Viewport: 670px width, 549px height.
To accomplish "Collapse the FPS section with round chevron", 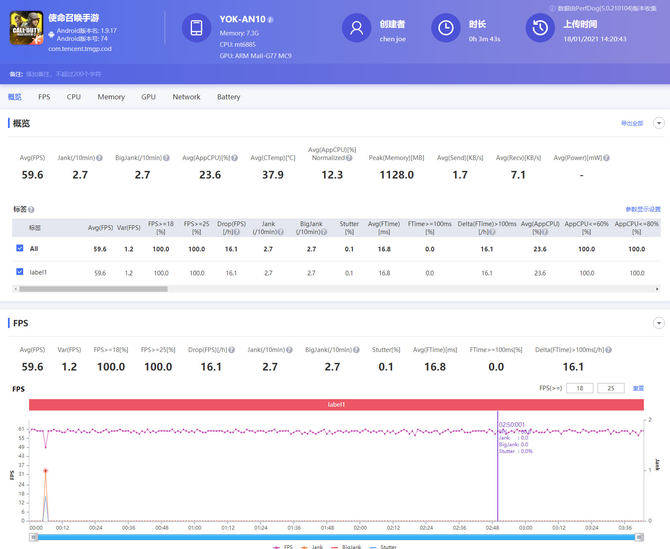I will tap(659, 323).
